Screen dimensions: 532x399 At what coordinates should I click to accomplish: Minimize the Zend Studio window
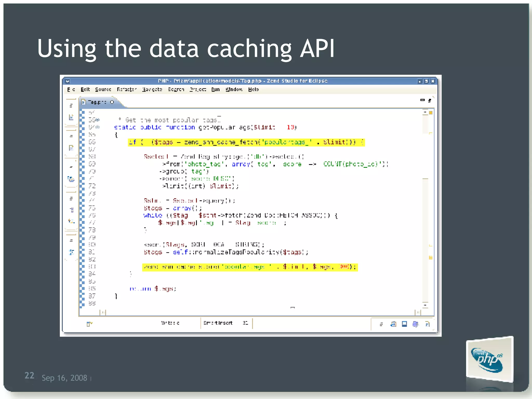(420, 81)
